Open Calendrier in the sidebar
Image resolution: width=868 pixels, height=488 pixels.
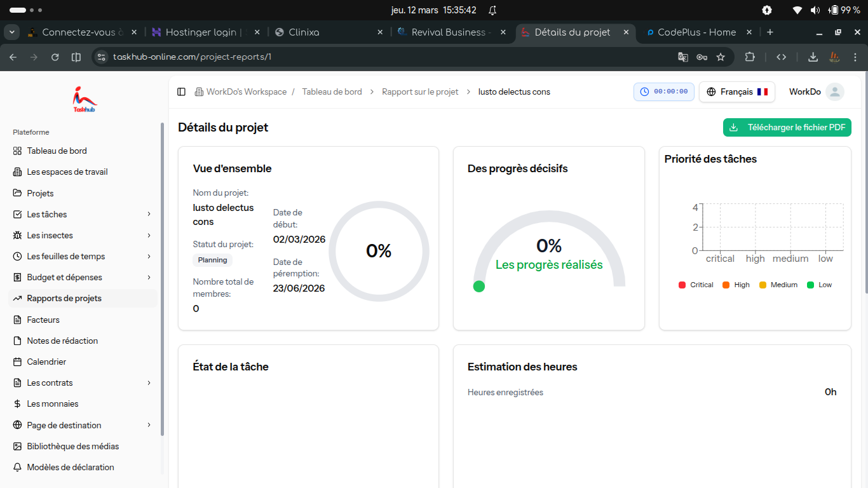[46, 362]
